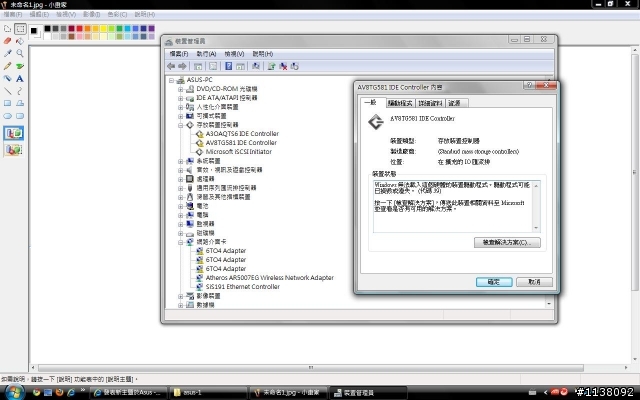Expand the 電池 tree node
Screen dimensions: 640x400
[x=180, y=206]
